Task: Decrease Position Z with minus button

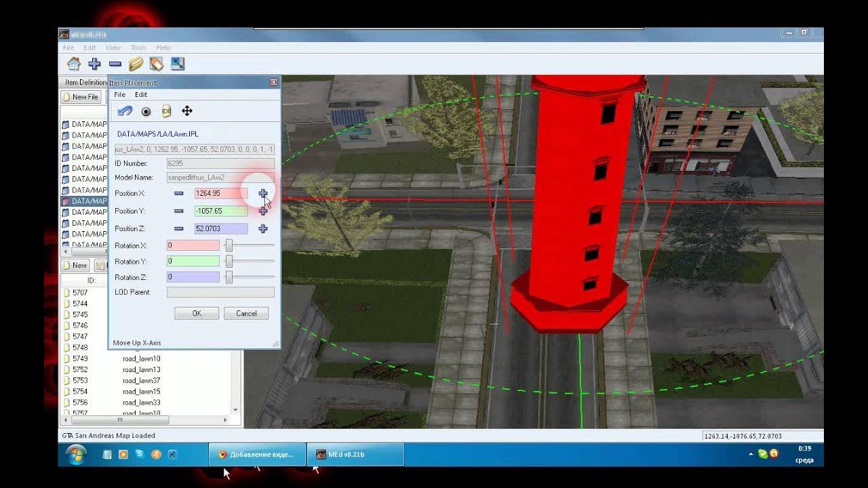Action: [178, 228]
